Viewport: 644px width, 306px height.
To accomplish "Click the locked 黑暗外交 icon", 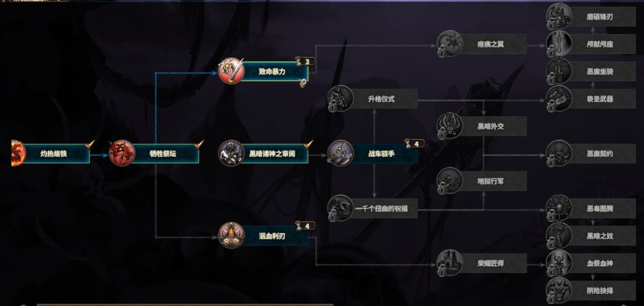I will pos(449,126).
